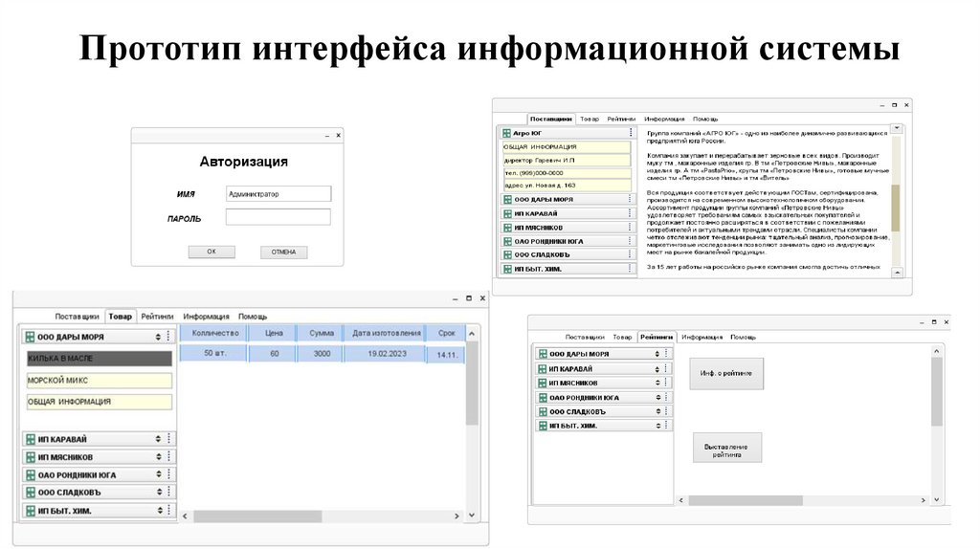
Task: Expand ИП КАРАВАЙ arrows in Товар window
Action: 158,439
